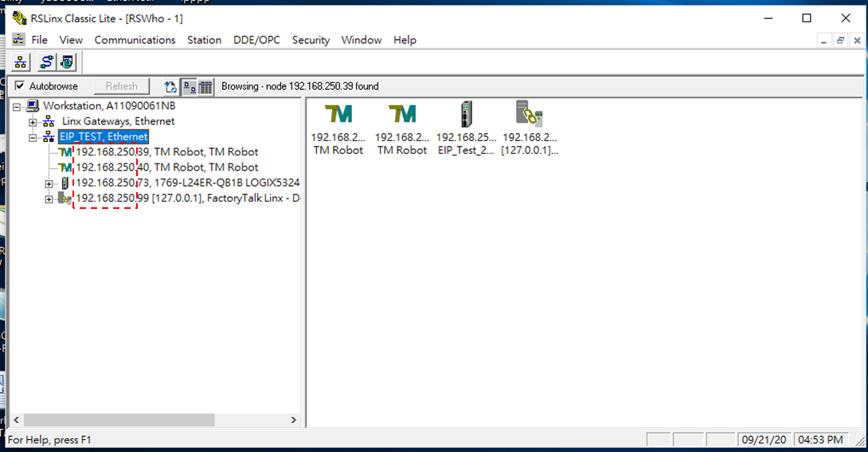This screenshot has height=452, width=868.
Task: Click 'For Help, press F1' status text
Action: (x=49, y=440)
